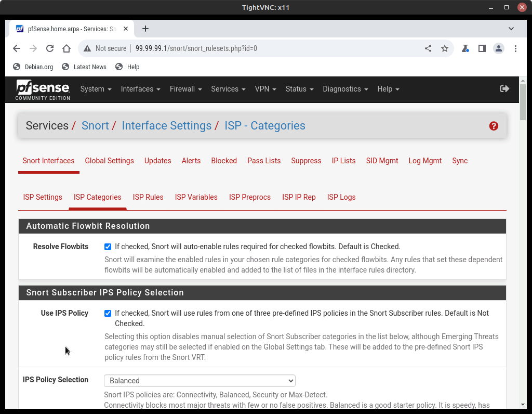Switch to the Alerts tab
The height and width of the screenshot is (414, 532).
pos(191,161)
